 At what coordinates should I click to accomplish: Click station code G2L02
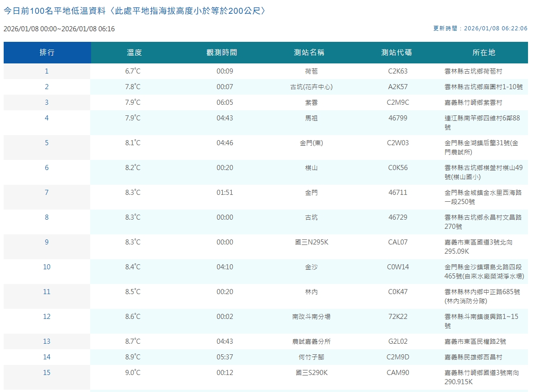398,341
